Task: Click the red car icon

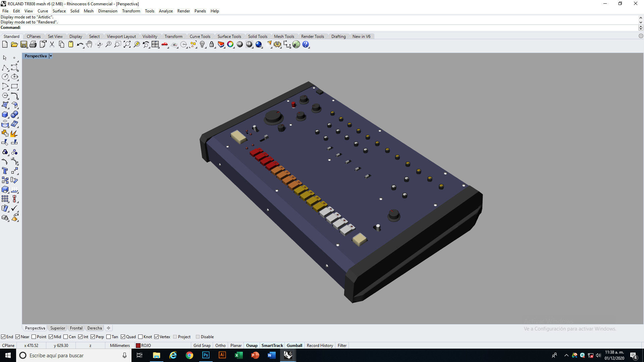Action: (x=164, y=44)
